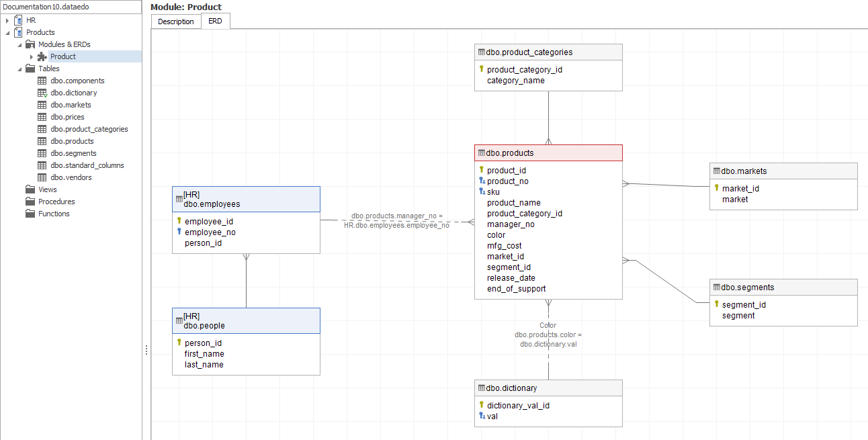The image size is (868, 440).
Task: Open dbo.vendors table in tree
Action: pos(71,177)
